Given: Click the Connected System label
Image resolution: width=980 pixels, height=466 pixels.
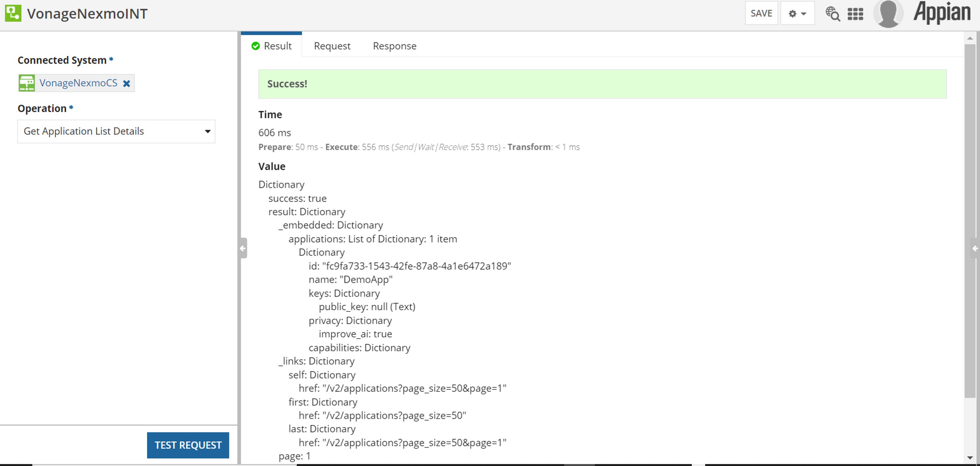Looking at the screenshot, I should (62, 60).
